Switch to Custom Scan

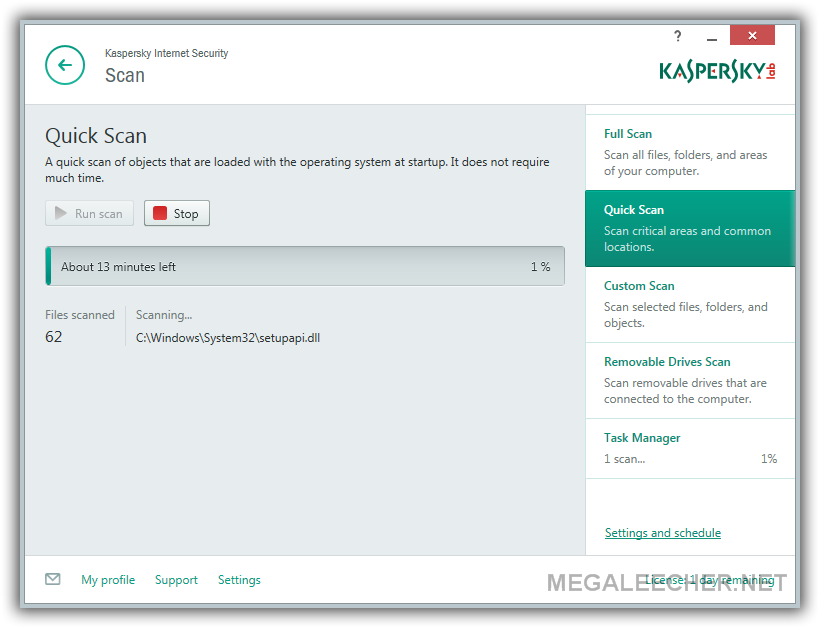coord(690,304)
